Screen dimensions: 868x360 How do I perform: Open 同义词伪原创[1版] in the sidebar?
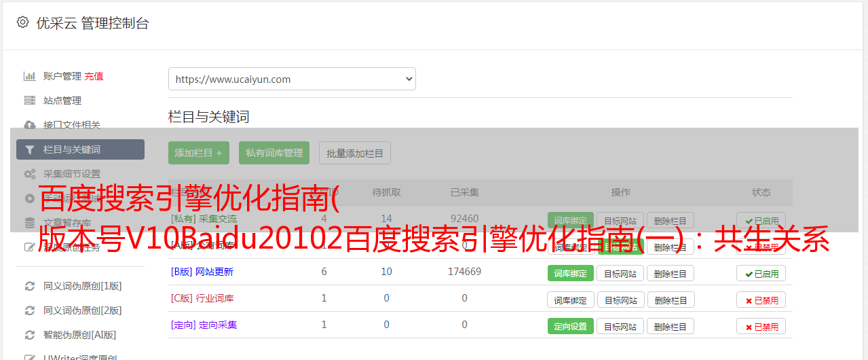pos(83,286)
